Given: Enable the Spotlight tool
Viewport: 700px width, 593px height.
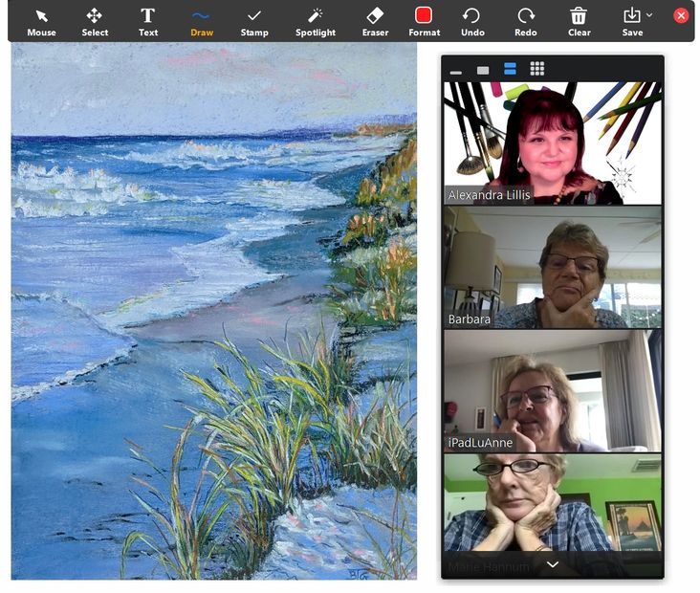Looking at the screenshot, I should click(x=315, y=21).
